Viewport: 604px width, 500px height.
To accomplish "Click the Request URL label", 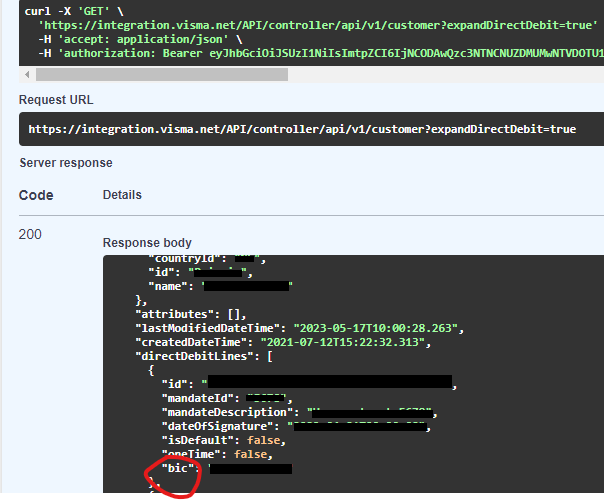I will (x=56, y=100).
